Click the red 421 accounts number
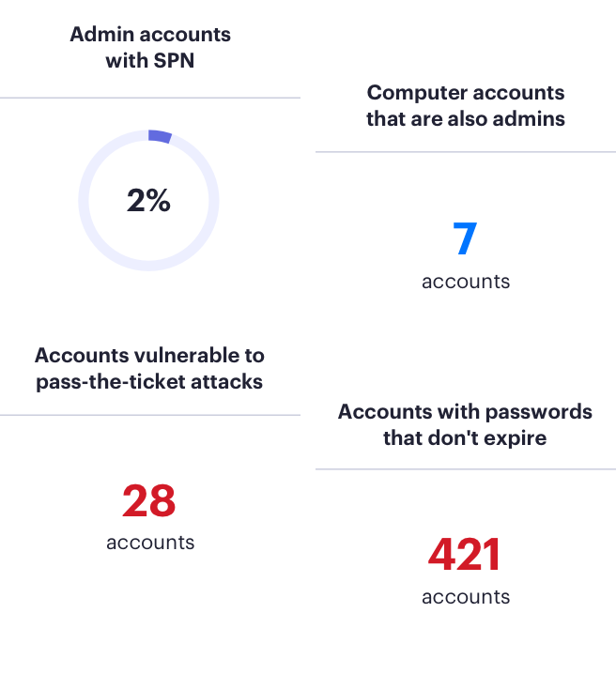Viewport: 616px width, 674px height. 464,555
